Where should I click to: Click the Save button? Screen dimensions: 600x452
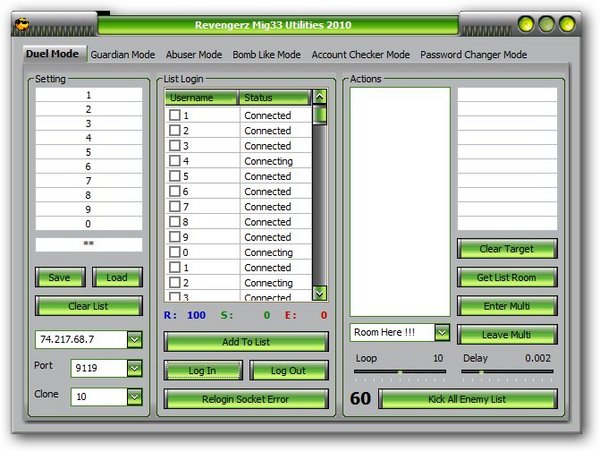click(x=60, y=277)
